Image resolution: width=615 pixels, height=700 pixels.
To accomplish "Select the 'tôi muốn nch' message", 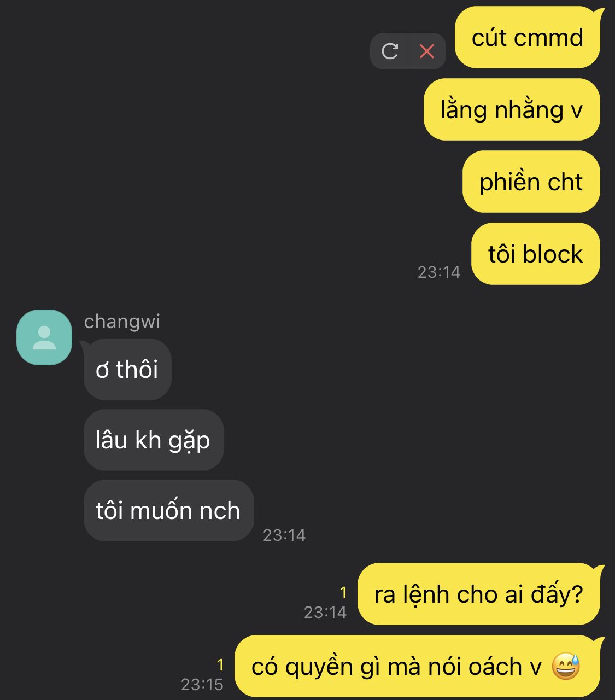I will [168, 510].
